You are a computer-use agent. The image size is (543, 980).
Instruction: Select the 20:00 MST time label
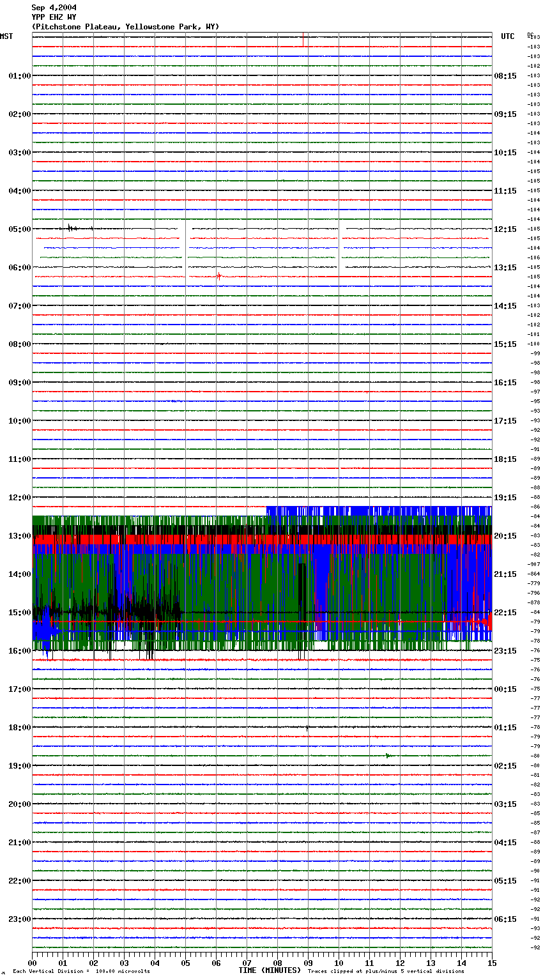(20, 804)
